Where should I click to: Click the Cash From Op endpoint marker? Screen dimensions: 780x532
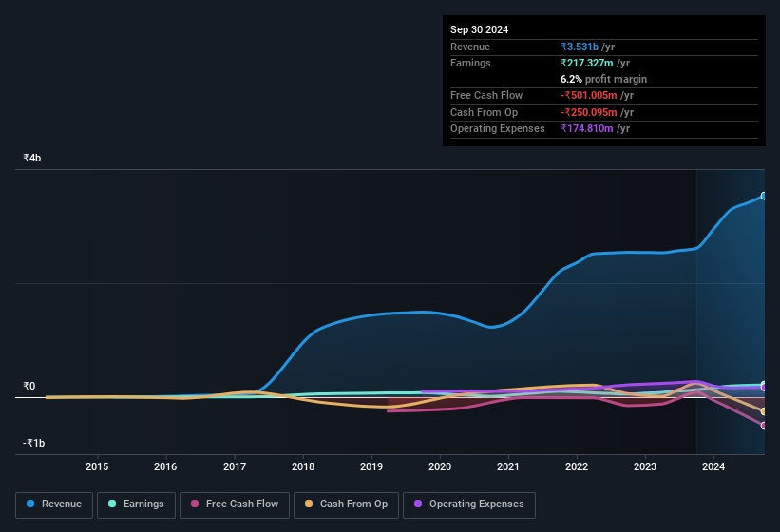tap(764, 411)
